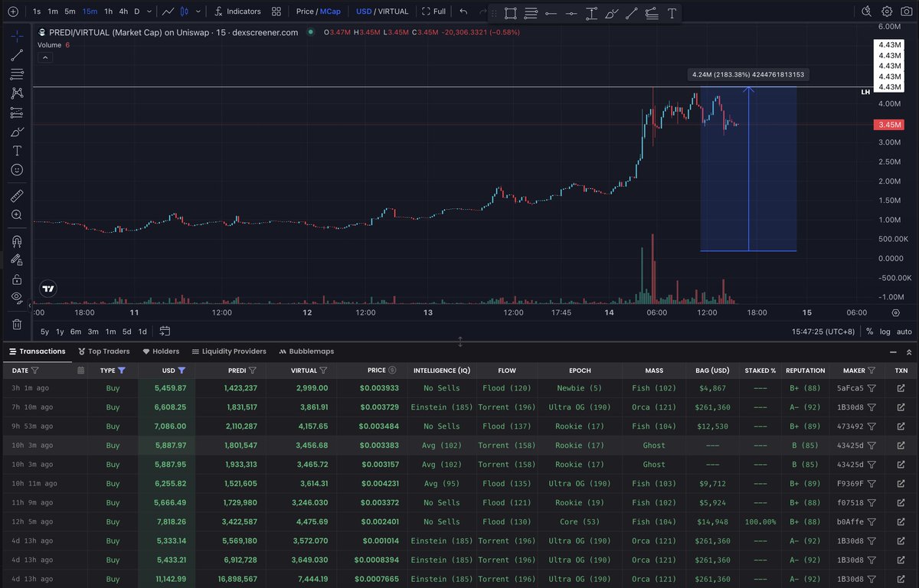Image resolution: width=919 pixels, height=588 pixels.
Task: Toggle auto scale
Action: coord(904,332)
